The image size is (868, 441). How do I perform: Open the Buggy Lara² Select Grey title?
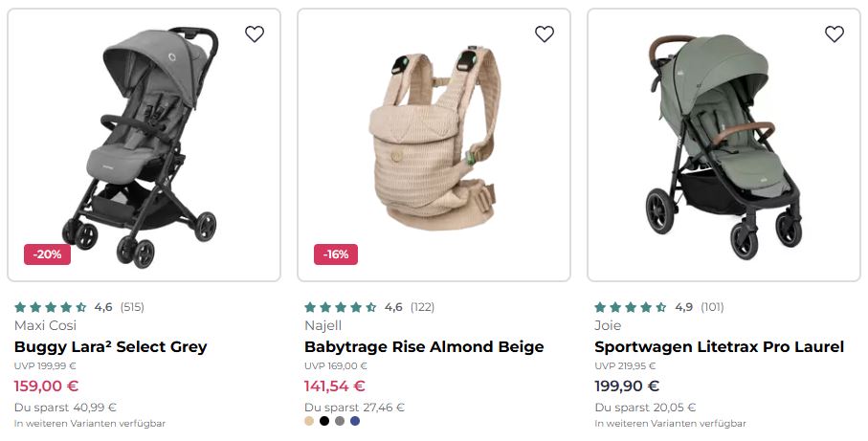click(111, 346)
